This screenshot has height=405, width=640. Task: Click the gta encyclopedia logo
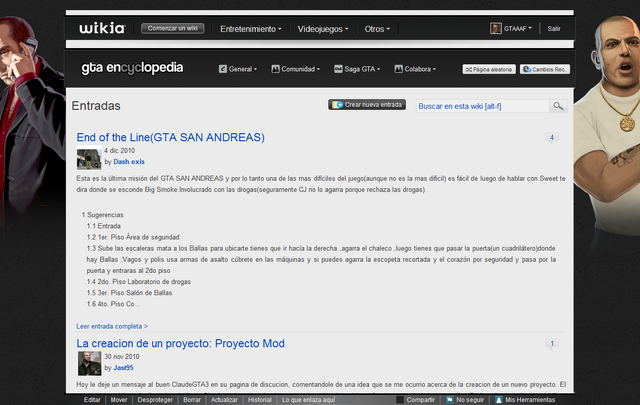click(132, 68)
